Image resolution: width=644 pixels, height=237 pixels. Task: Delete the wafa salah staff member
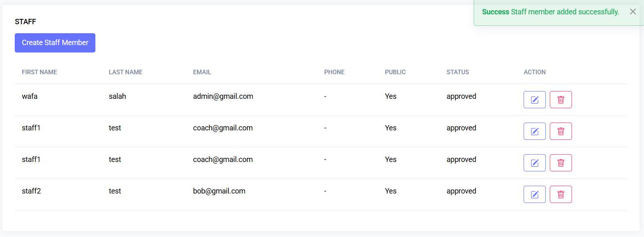(560, 100)
